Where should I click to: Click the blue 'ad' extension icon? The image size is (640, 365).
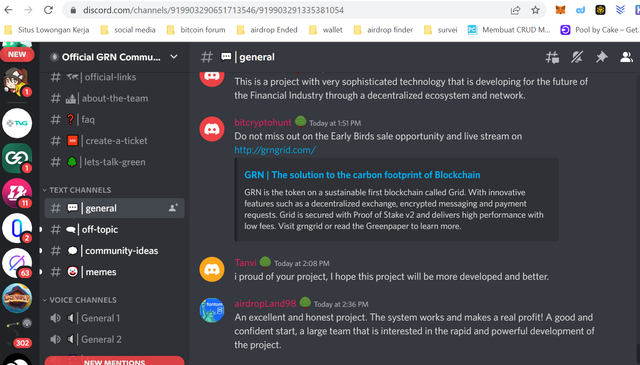[x=580, y=10]
